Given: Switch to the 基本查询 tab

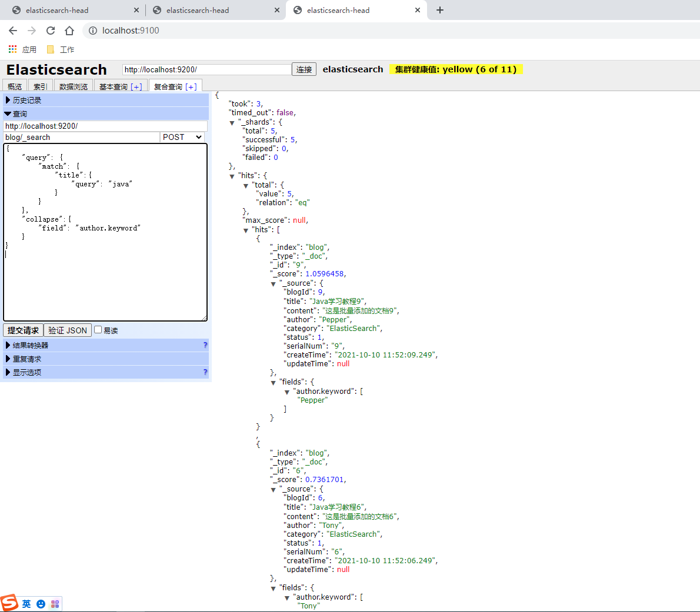Looking at the screenshot, I should pyautogui.click(x=114, y=86).
